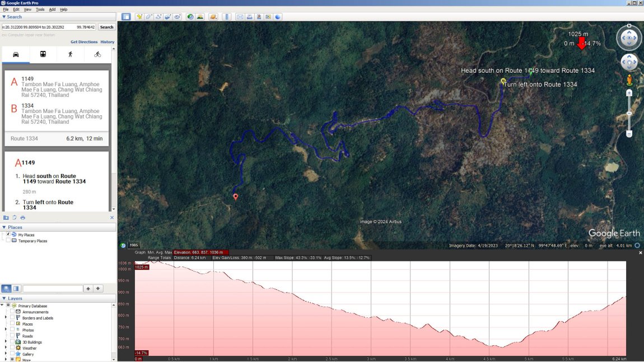This screenshot has height=362, width=644.
Task: Collapse the Places panel header
Action: coord(4,227)
